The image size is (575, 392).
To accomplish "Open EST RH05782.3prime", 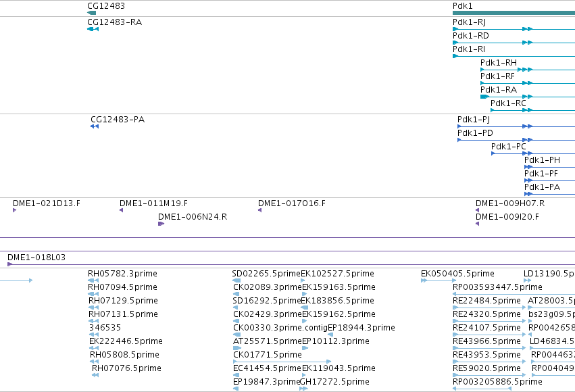I will [122, 274].
